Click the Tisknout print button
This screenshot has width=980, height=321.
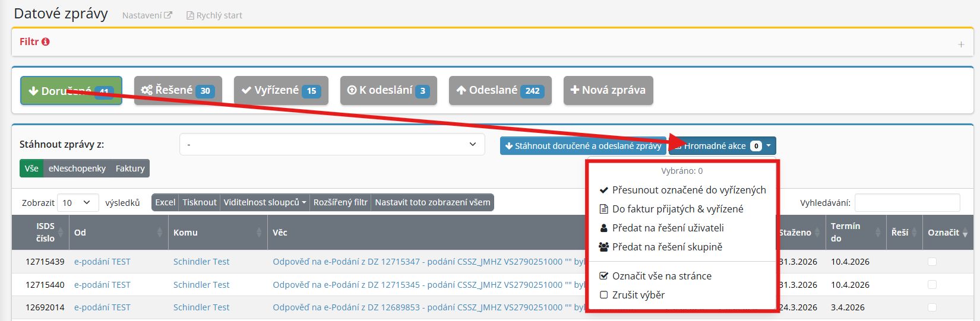coord(200,202)
